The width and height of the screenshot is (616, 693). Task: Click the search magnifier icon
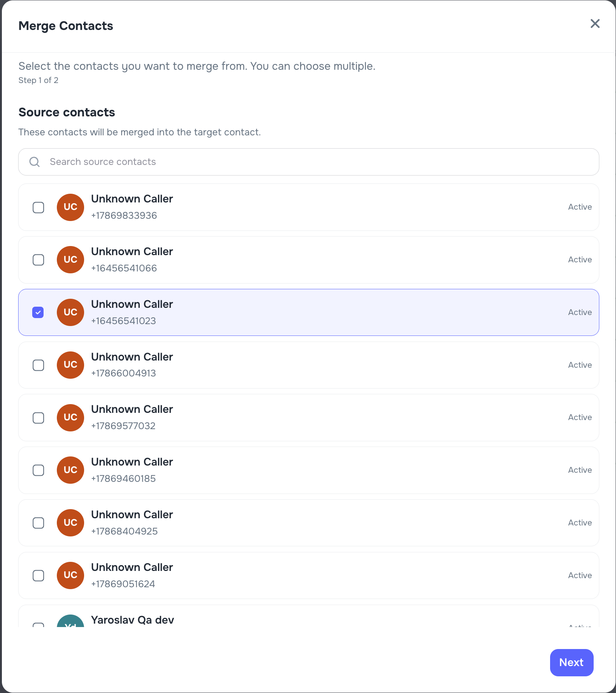[x=34, y=162]
